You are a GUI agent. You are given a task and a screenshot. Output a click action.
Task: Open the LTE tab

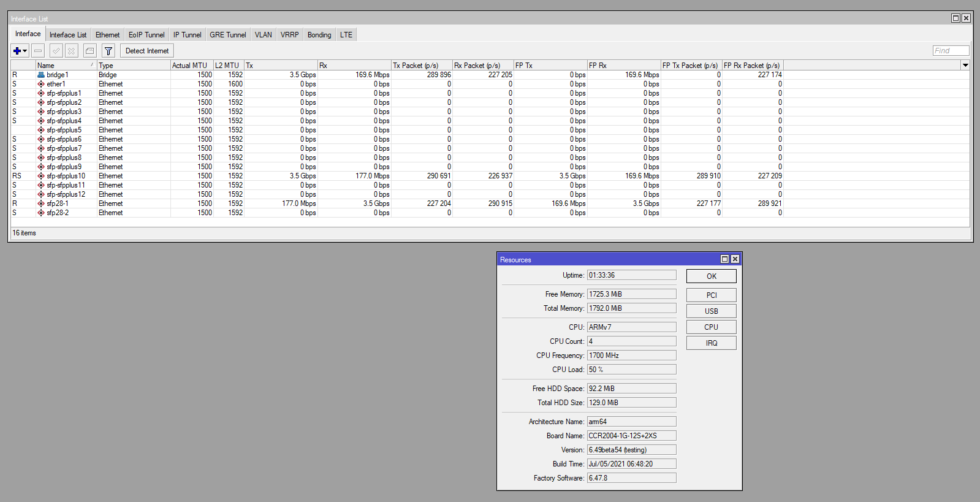coord(346,35)
